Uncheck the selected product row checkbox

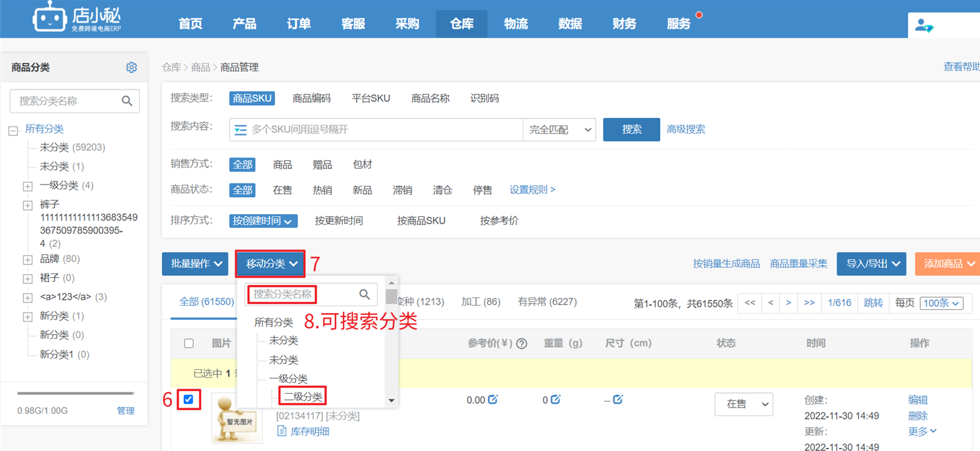point(188,399)
